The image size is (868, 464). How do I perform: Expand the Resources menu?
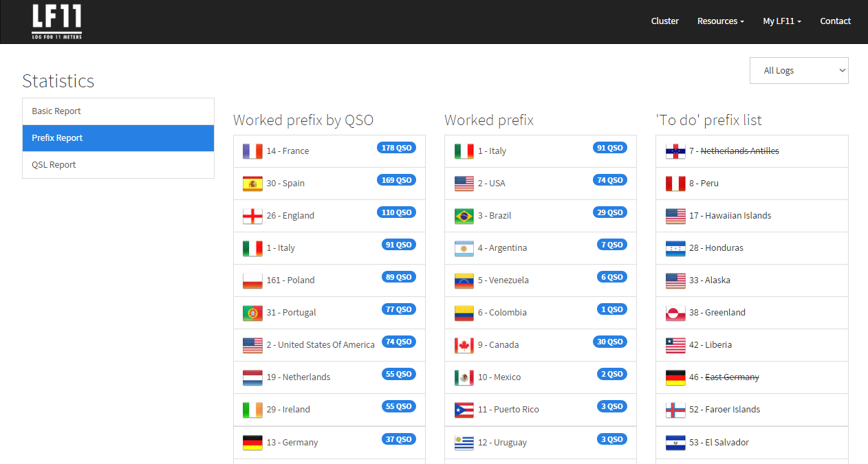tap(720, 21)
